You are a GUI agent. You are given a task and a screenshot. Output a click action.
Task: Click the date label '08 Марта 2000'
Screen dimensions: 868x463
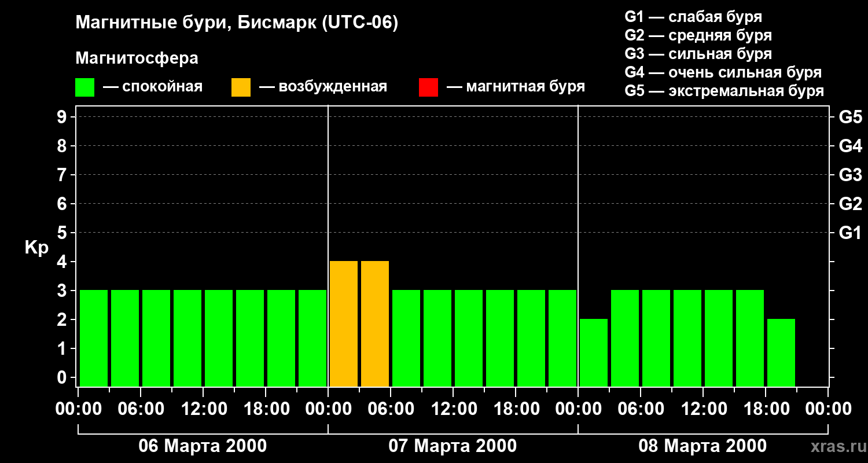click(703, 446)
